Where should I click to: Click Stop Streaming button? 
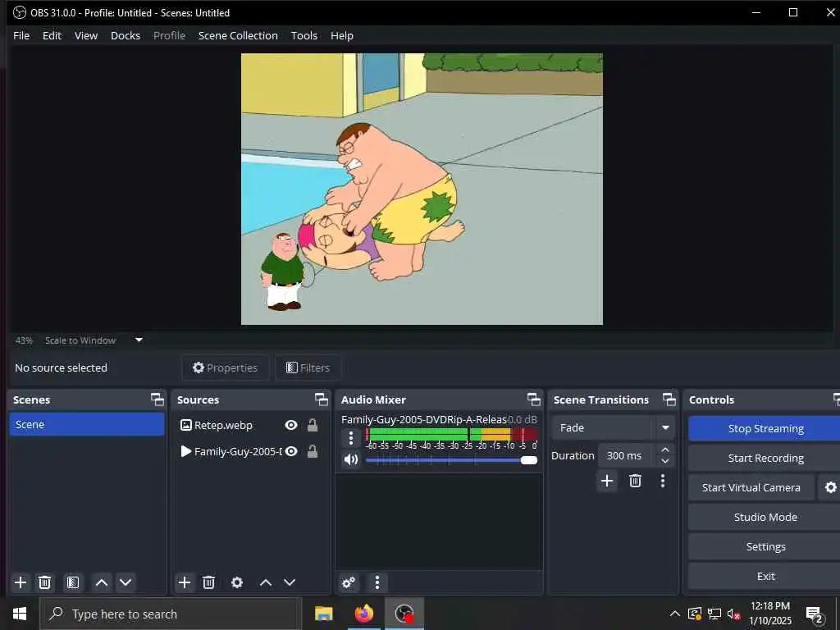(765, 428)
